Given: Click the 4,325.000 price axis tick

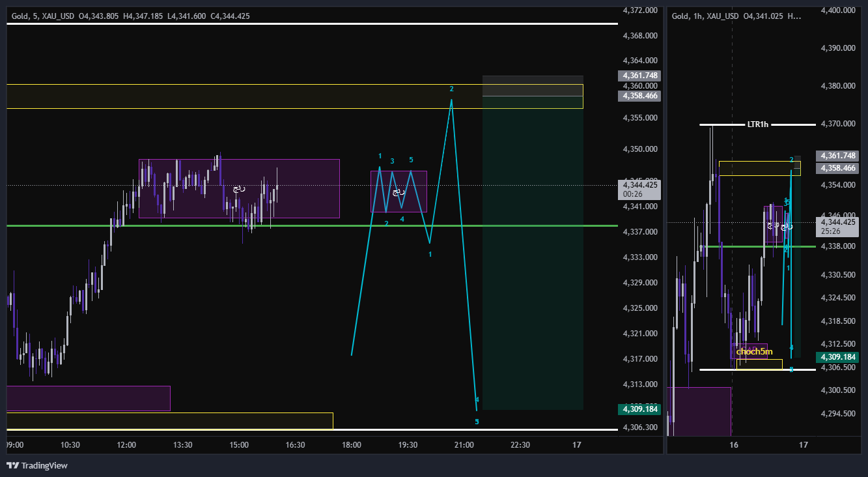Looking at the screenshot, I should [641, 308].
